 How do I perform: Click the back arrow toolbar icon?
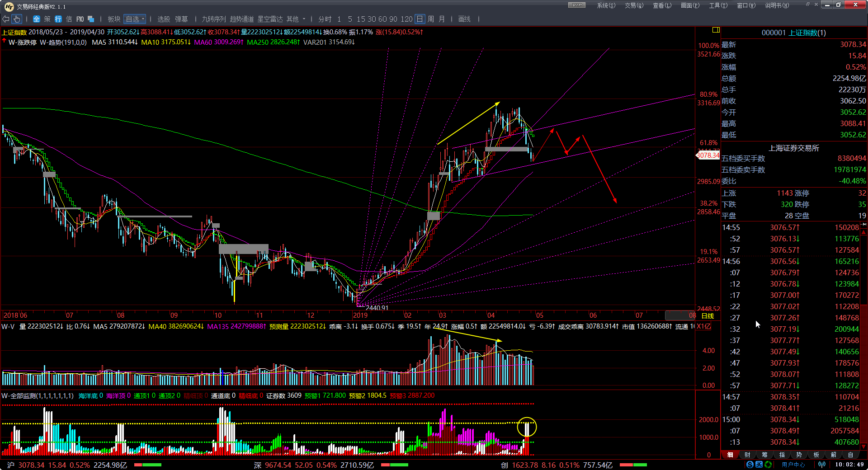[6, 19]
